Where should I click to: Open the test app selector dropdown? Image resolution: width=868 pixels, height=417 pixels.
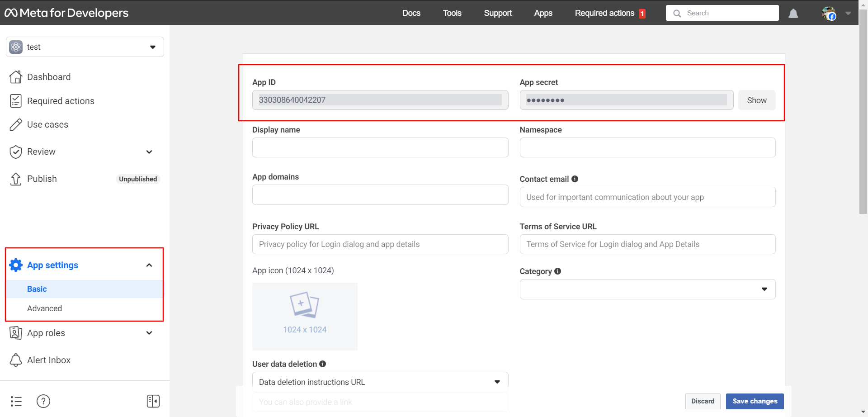click(85, 47)
